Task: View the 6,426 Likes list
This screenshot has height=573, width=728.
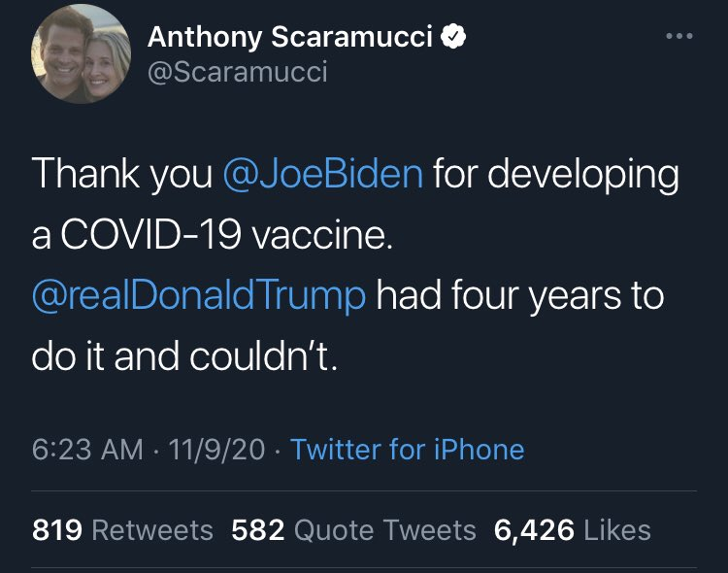Action: tap(572, 529)
